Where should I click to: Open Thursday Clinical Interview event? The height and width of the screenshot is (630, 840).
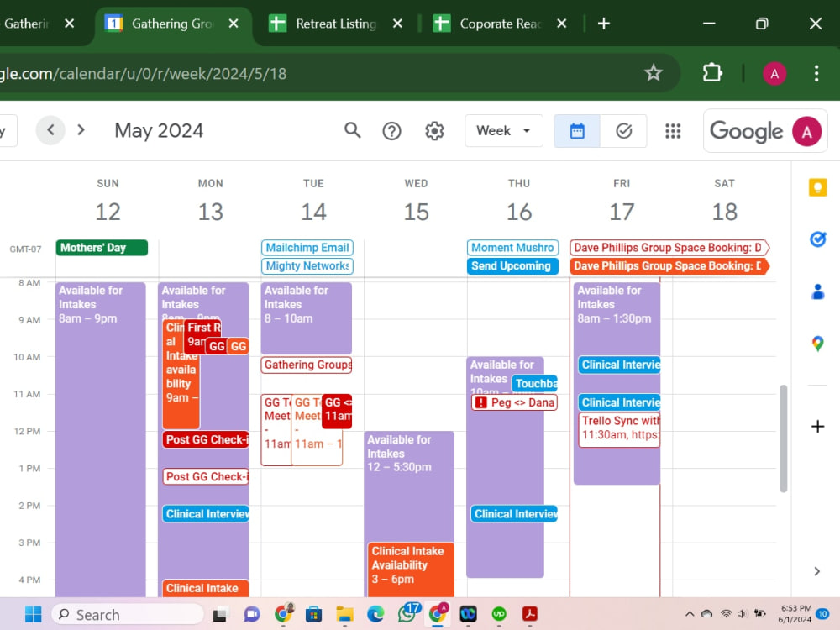514,514
